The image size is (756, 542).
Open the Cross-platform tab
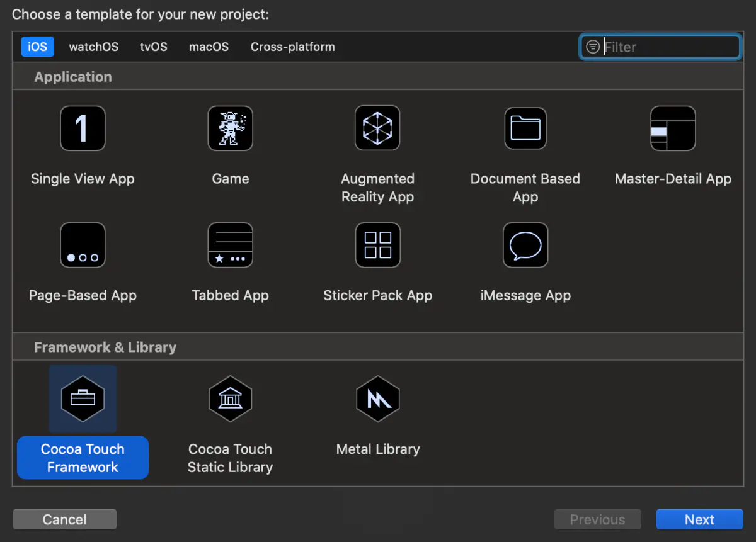coord(293,47)
